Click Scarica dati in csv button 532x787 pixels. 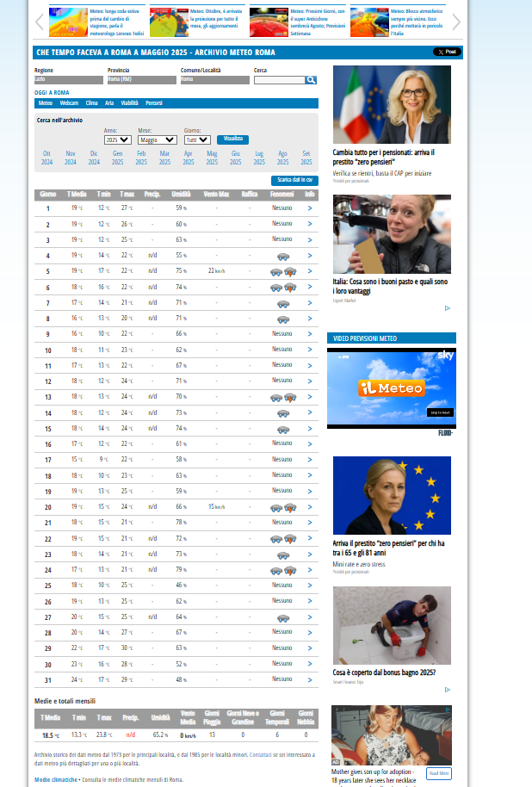pyautogui.click(x=294, y=180)
